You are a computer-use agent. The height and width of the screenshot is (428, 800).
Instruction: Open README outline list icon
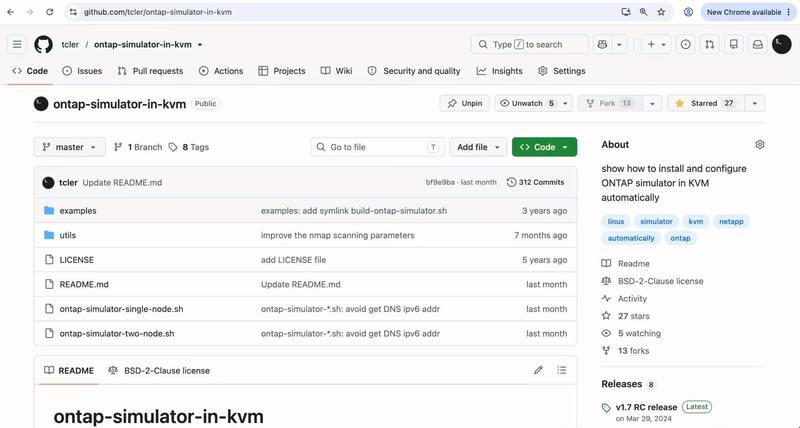[562, 370]
